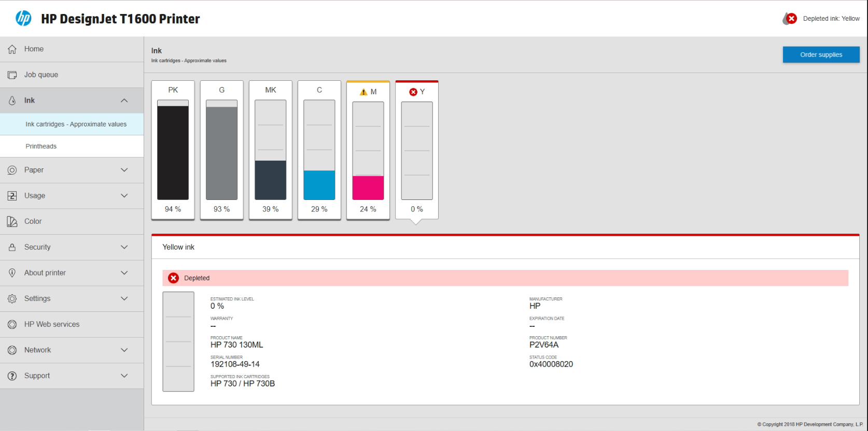Click serial number 192108-49-14
This screenshot has height=431, width=868.
235,364
